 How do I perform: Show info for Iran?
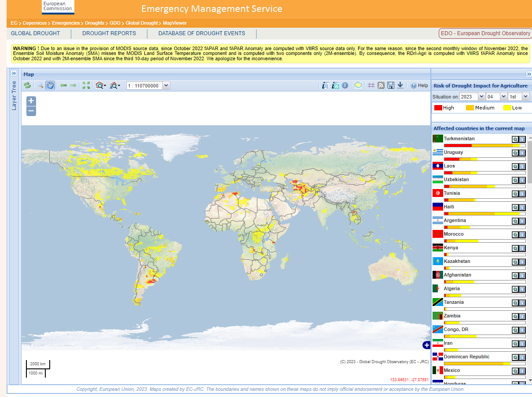(x=522, y=344)
